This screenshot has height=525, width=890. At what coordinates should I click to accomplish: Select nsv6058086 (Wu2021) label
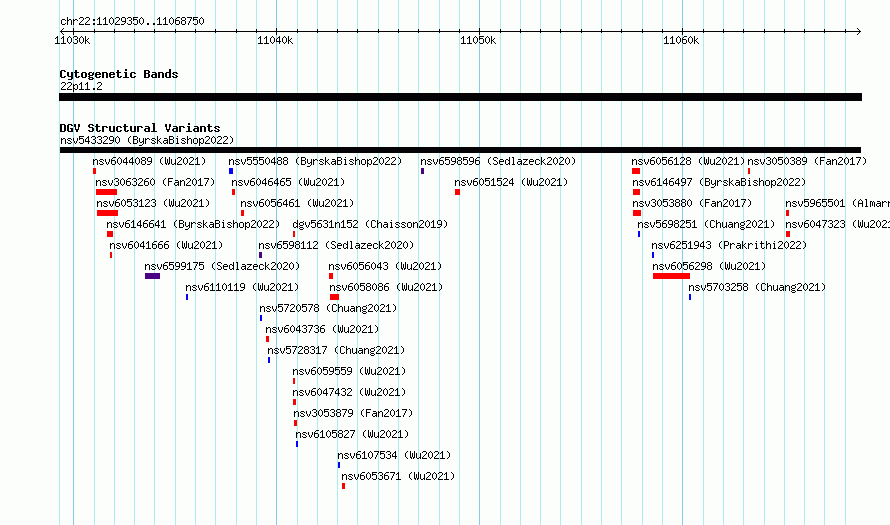click(386, 287)
